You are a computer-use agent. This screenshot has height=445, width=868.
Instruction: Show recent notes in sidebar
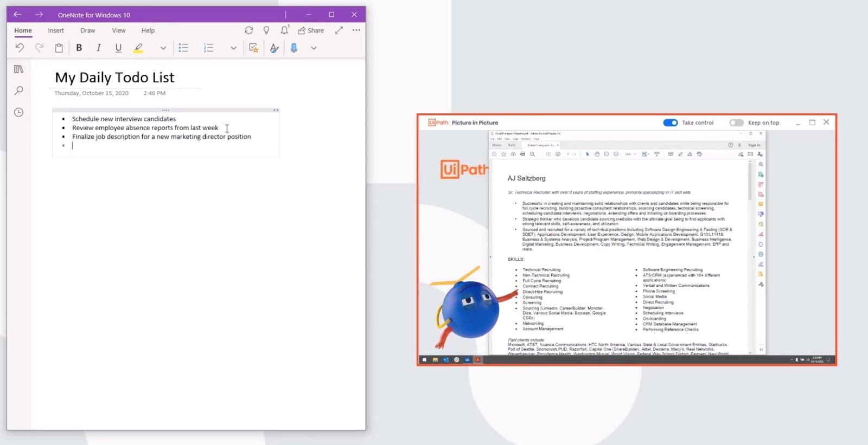click(x=18, y=112)
